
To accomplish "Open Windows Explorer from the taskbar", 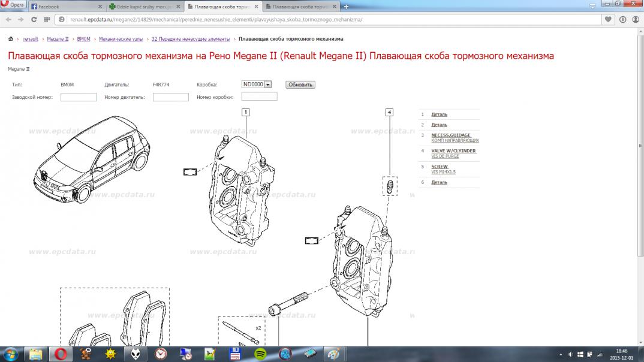I will click(35, 354).
